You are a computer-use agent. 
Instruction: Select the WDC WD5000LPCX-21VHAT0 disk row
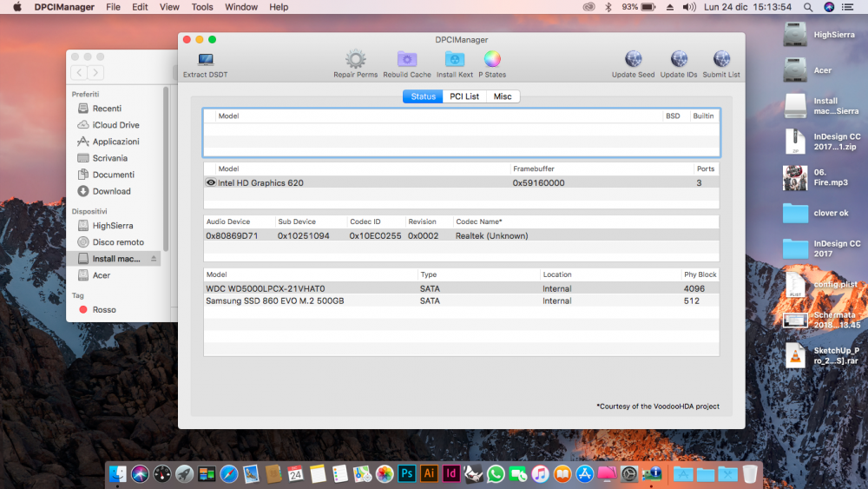461,288
